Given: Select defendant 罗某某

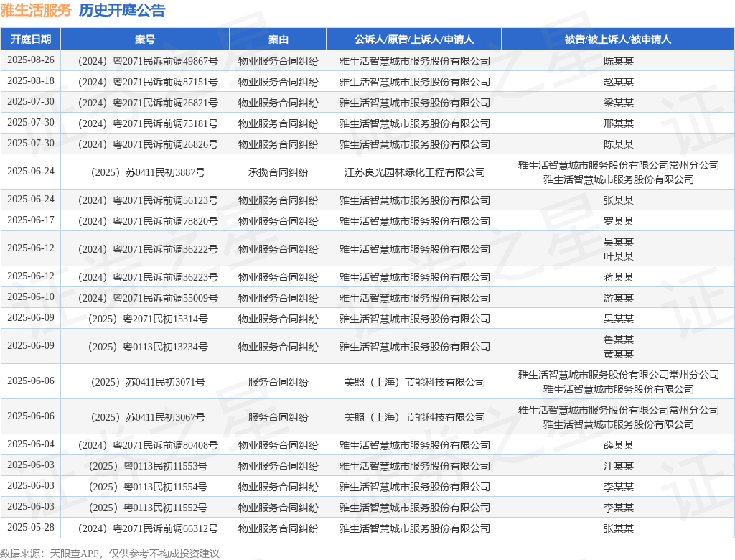Looking at the screenshot, I should tap(618, 221).
